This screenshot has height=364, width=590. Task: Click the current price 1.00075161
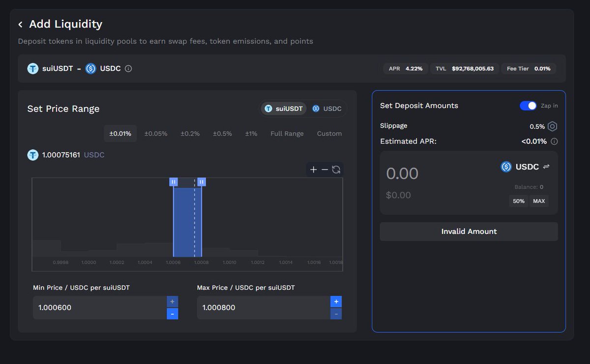point(61,155)
